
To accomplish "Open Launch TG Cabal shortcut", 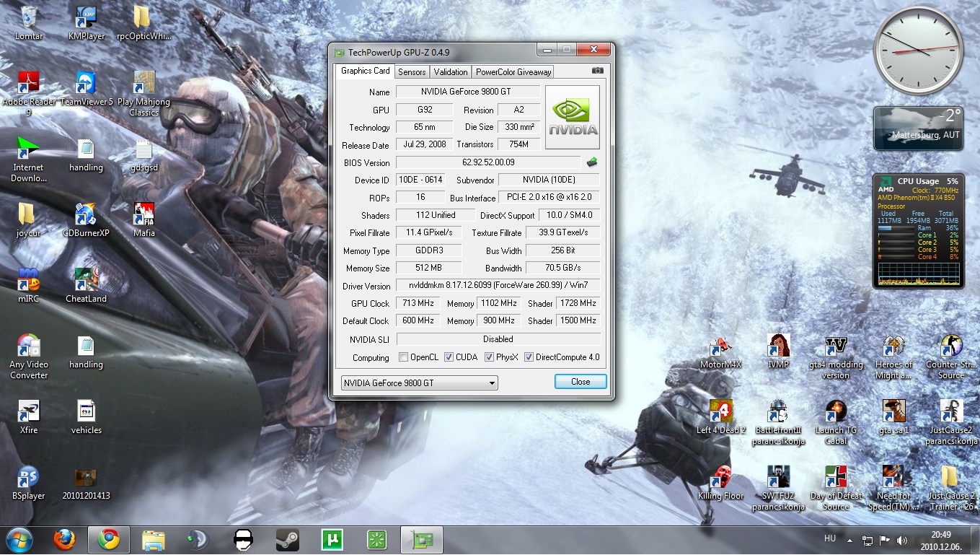I will [836, 422].
